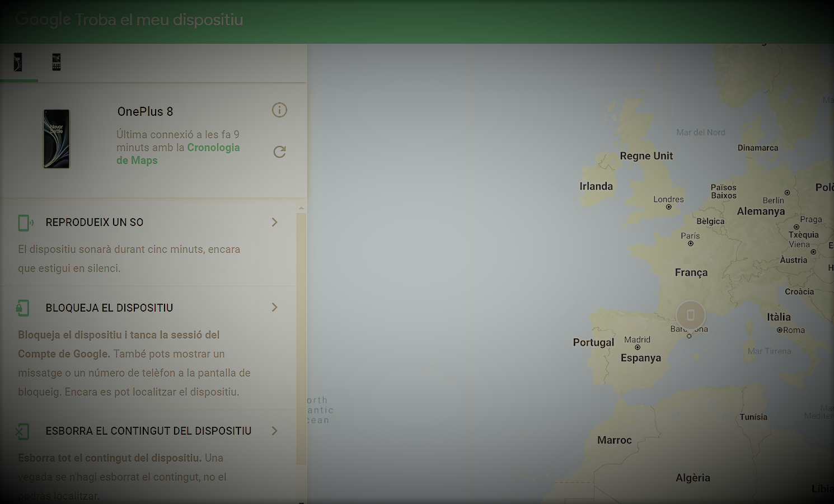Expand the REPRODUEIX UN SO chevron
This screenshot has width=834, height=504.
(x=274, y=222)
